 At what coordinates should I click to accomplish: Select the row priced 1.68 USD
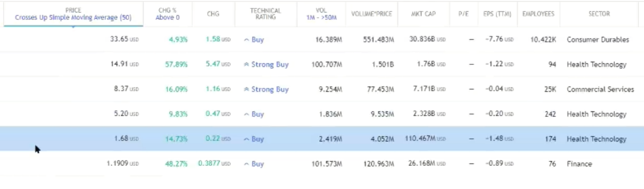[x=322, y=139]
